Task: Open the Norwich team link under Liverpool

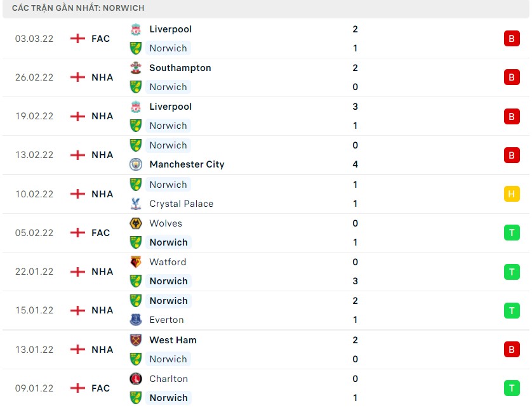Action: [x=168, y=48]
